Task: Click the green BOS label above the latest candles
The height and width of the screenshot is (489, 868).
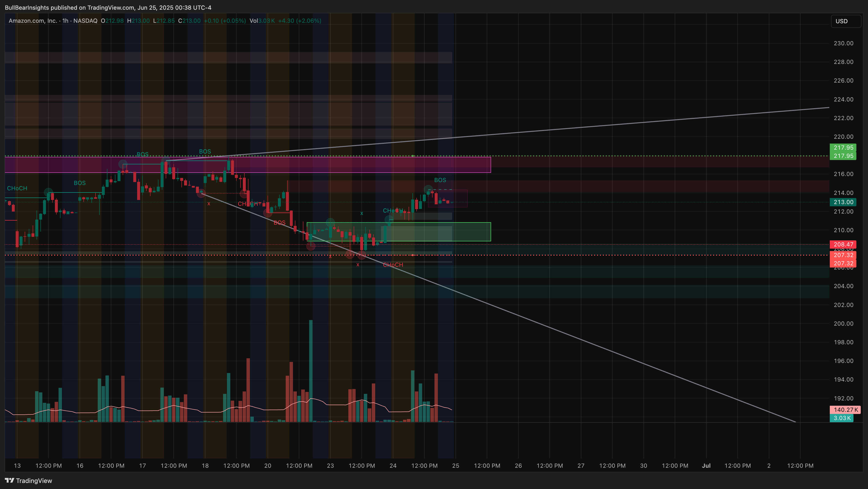Action: click(x=440, y=180)
